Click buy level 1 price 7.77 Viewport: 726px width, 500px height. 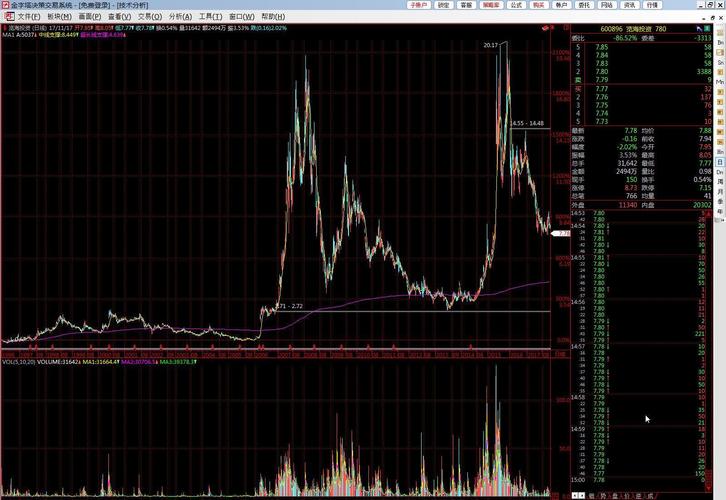coord(601,89)
